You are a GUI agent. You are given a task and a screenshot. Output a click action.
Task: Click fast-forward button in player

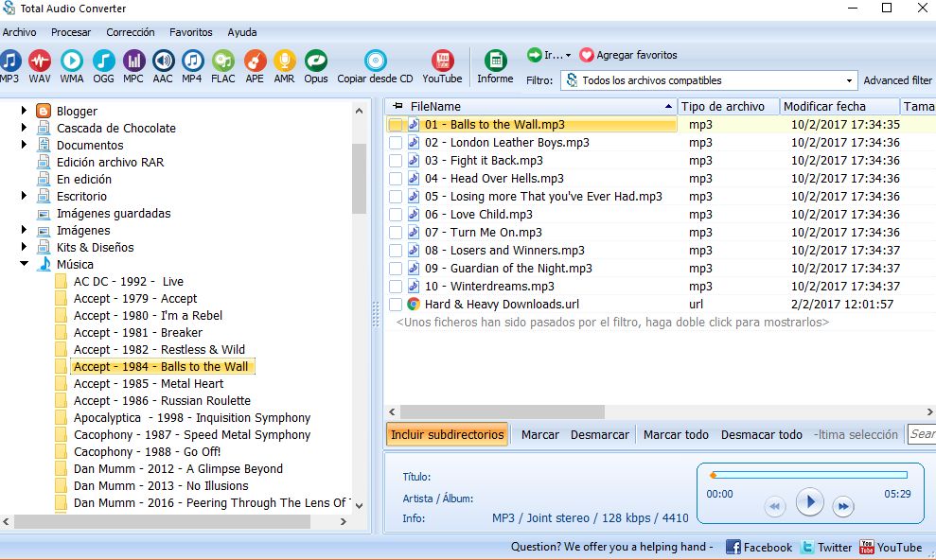843,506
